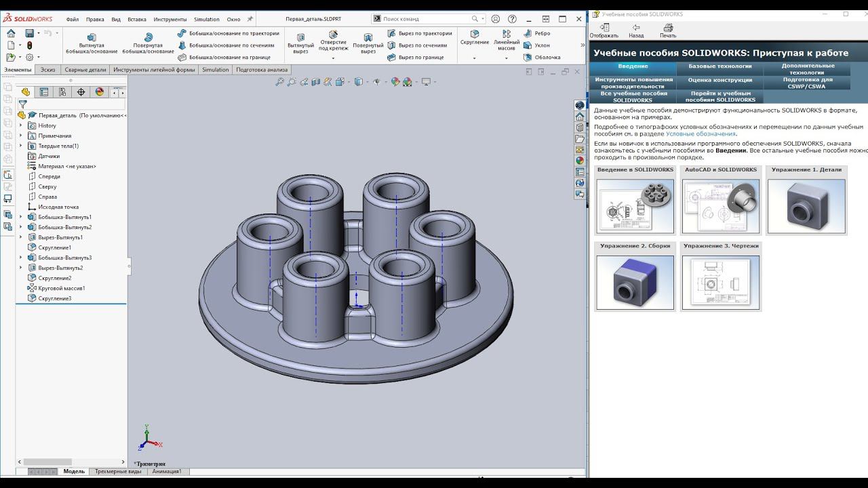Choose Вырез по траектории
This screenshot has width=868, height=488.
click(419, 33)
